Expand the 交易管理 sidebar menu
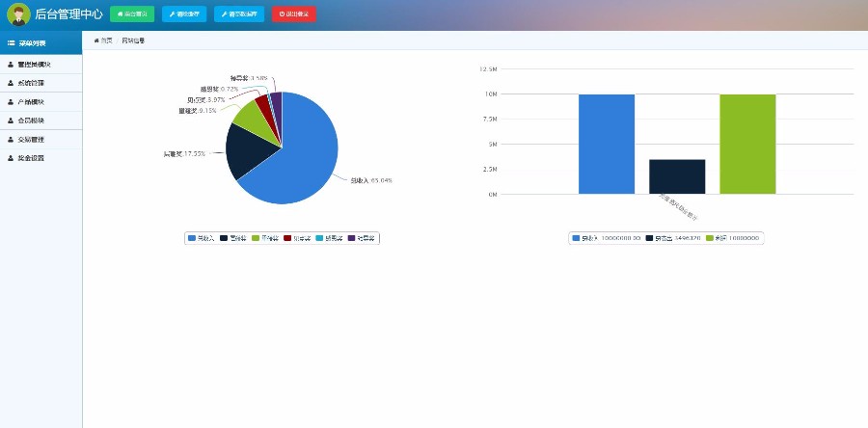Viewport: 868px width, 428px height. pos(41,140)
